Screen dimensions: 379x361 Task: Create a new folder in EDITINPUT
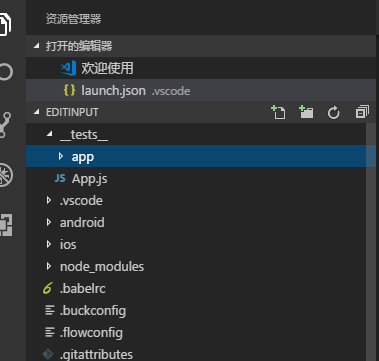(x=306, y=112)
